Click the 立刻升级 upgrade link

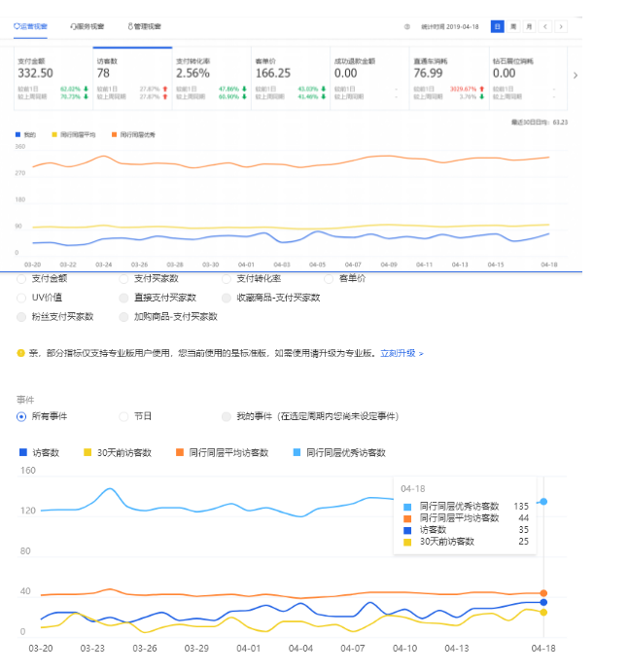402,353
